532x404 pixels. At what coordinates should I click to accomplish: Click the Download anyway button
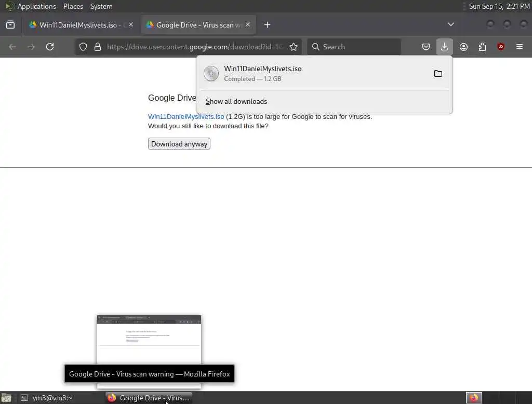point(179,144)
